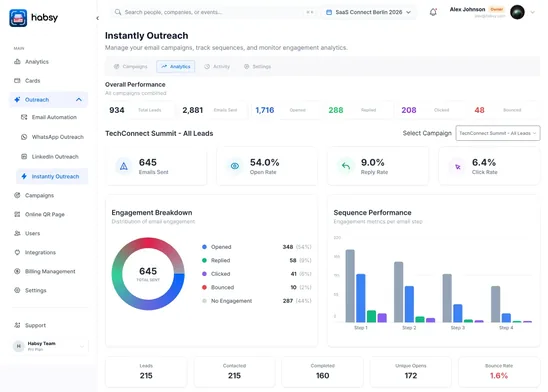This screenshot has height=392, width=548.
Task: Open the Integrations page
Action: [48, 252]
